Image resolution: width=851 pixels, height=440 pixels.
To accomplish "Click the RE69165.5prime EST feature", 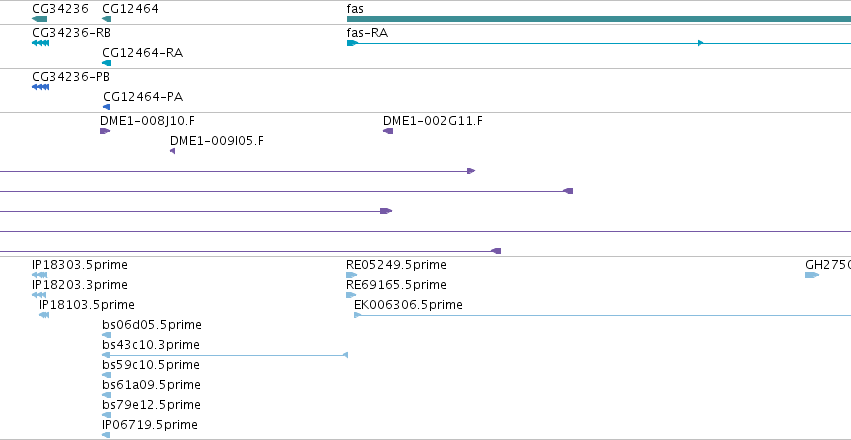I will point(351,295).
